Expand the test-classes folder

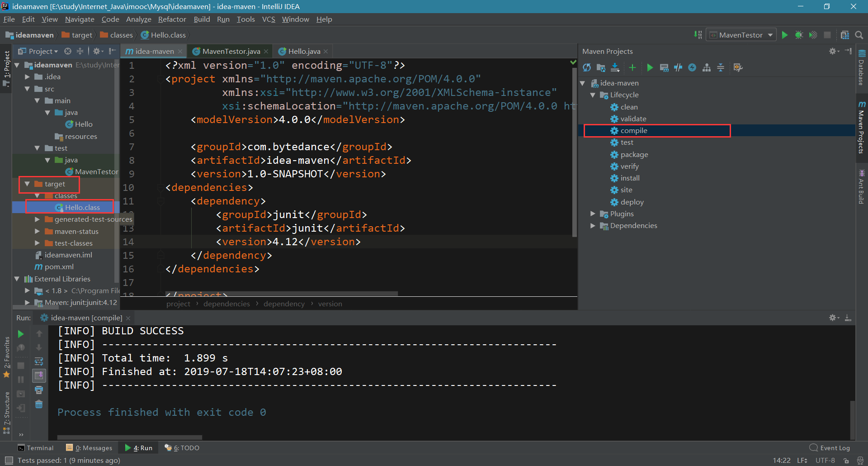37,243
